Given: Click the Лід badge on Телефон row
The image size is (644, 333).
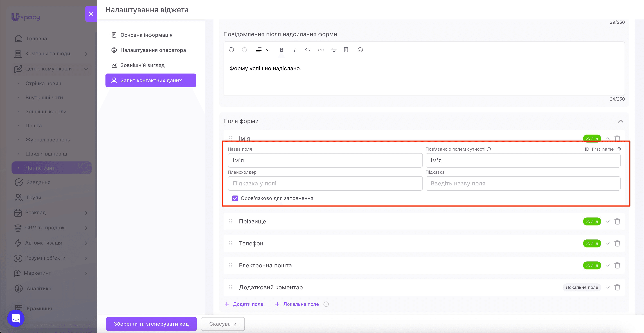Looking at the screenshot, I should 592,243.
